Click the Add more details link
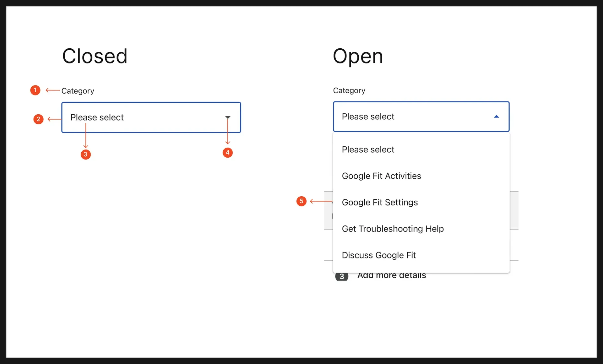This screenshot has width=603, height=364. [391, 275]
